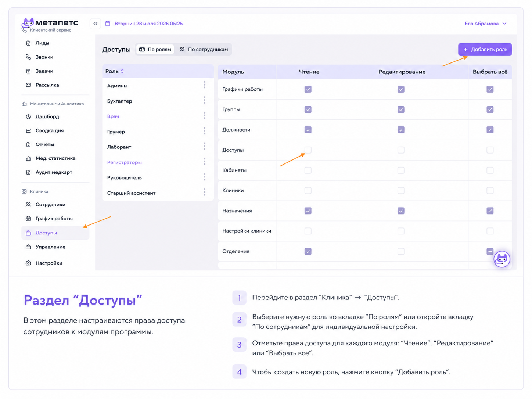Select the Грумер role

(x=116, y=132)
